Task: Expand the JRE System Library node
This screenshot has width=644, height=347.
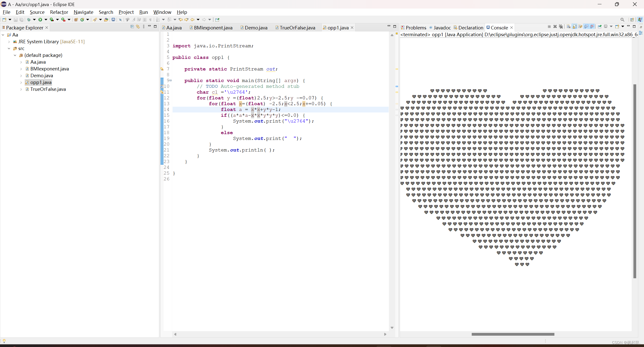Action: (9, 42)
